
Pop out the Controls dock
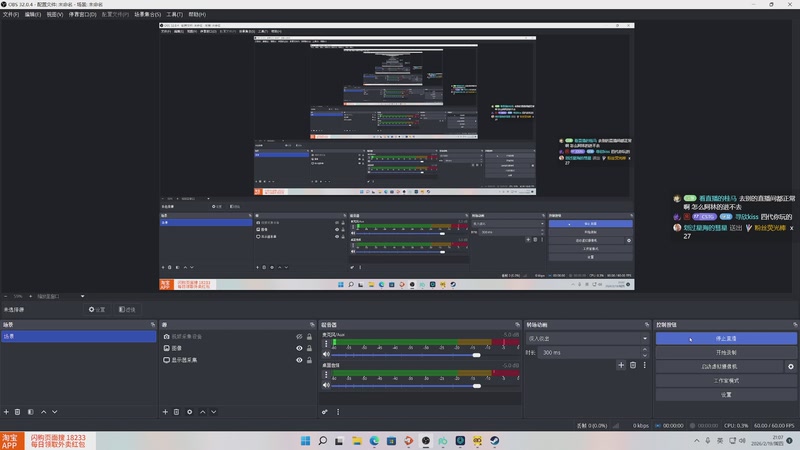point(795,324)
